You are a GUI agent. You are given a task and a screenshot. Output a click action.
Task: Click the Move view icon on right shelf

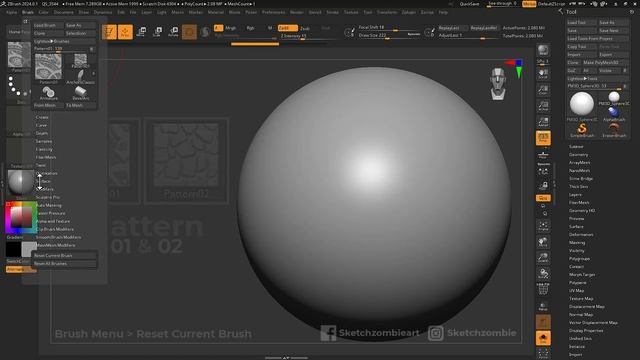point(543,242)
